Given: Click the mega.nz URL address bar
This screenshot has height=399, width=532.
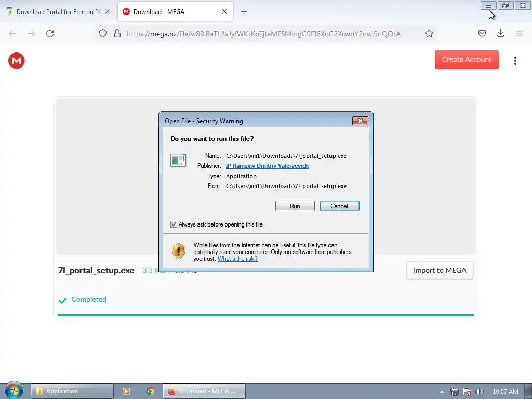Looking at the screenshot, I should click(x=263, y=34).
